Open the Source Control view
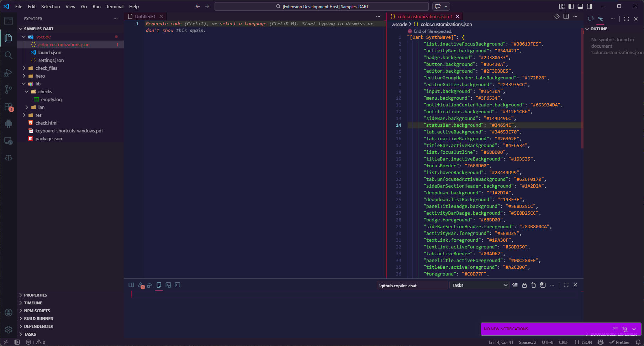 [x=9, y=89]
